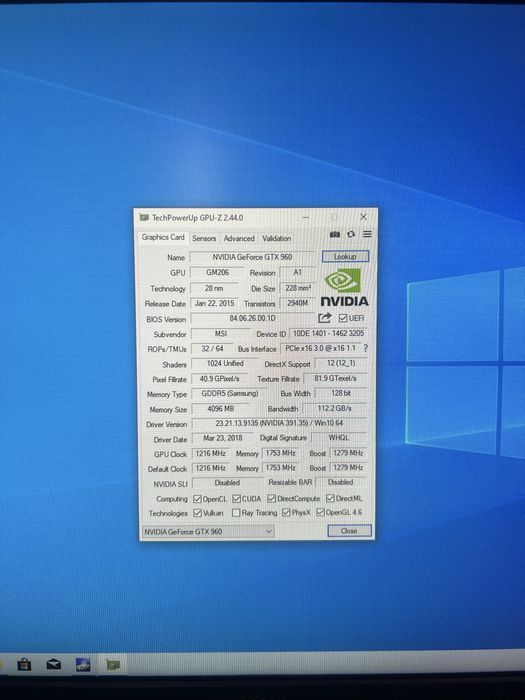
Task: Open the GPU selector dropdown at bottom
Action: (x=208, y=531)
